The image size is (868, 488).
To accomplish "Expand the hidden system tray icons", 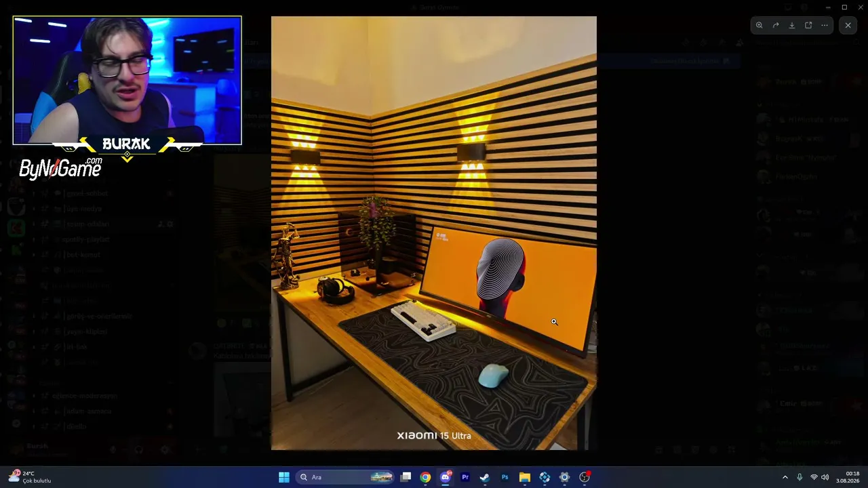I will (x=785, y=477).
